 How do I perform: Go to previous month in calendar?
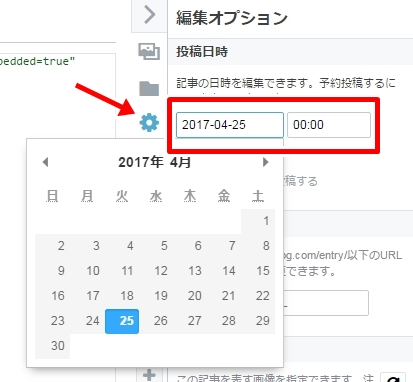point(46,162)
